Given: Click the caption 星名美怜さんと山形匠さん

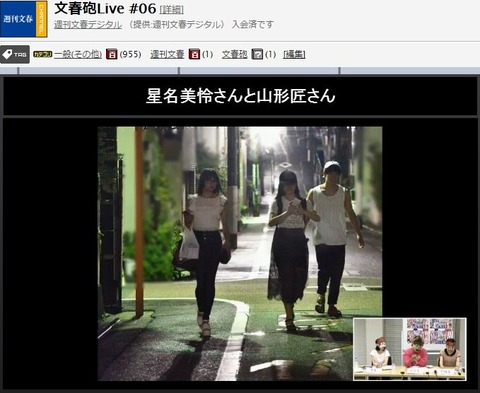Looking at the screenshot, I should pyautogui.click(x=240, y=96).
